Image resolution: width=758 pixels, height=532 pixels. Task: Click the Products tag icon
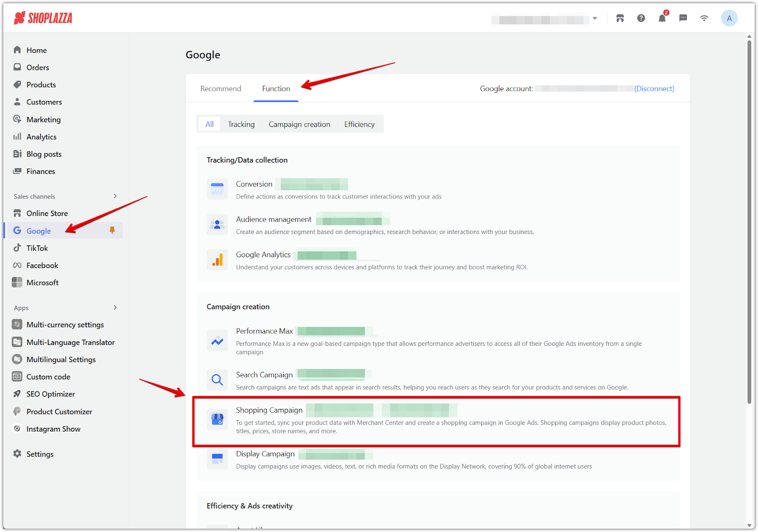tap(18, 84)
